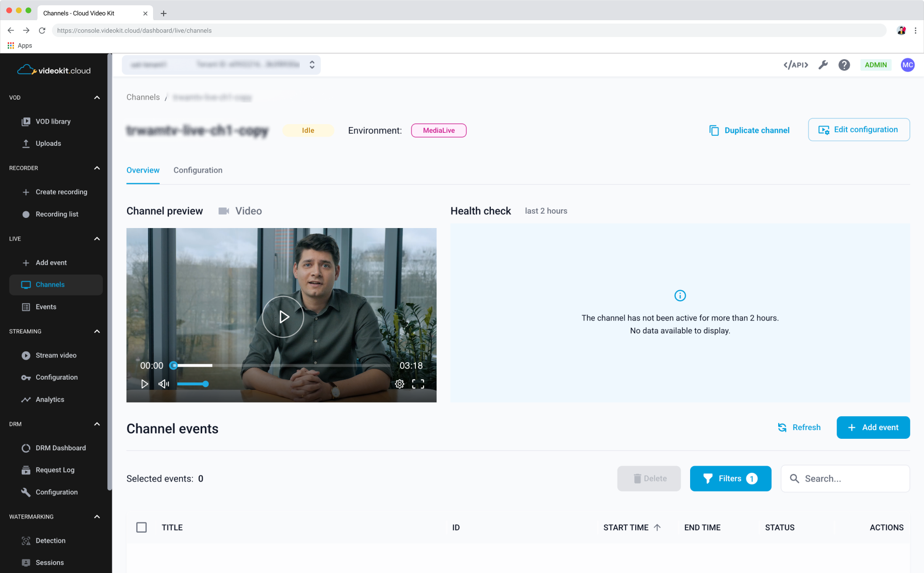Toggle START TIME sort arrow
The image size is (924, 573).
tap(657, 527)
